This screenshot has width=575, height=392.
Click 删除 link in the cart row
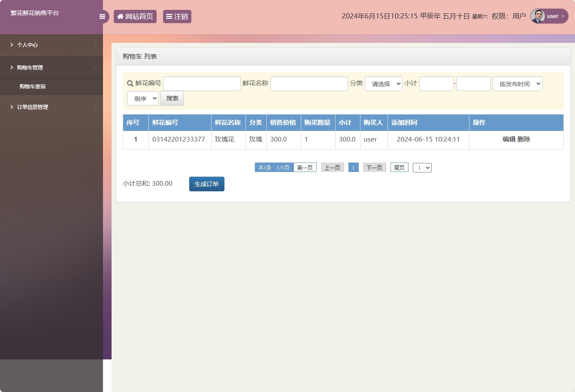tap(524, 139)
